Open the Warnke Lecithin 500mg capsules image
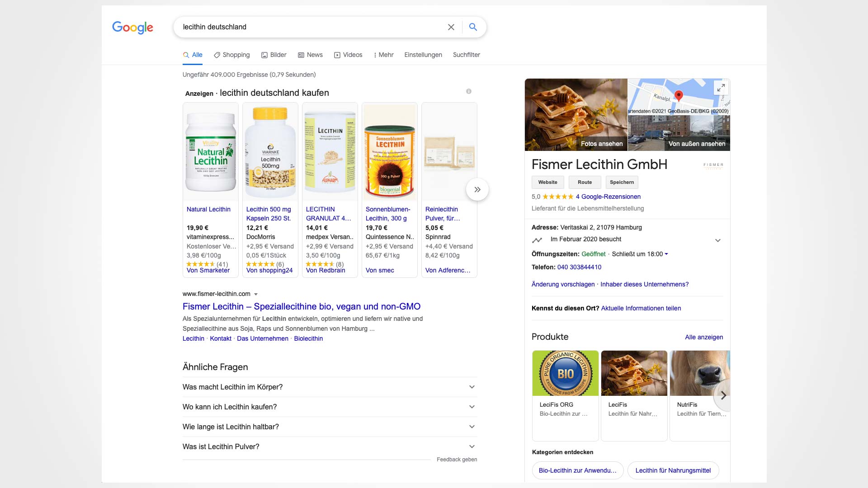The image size is (868, 488). tap(270, 152)
